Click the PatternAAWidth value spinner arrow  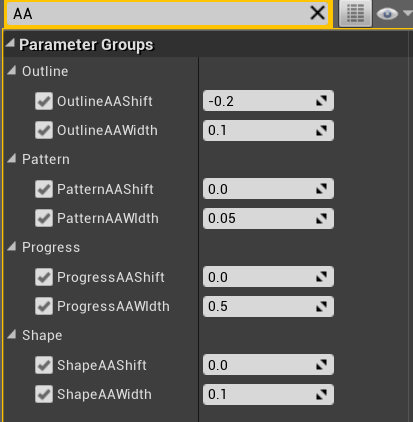[321, 218]
